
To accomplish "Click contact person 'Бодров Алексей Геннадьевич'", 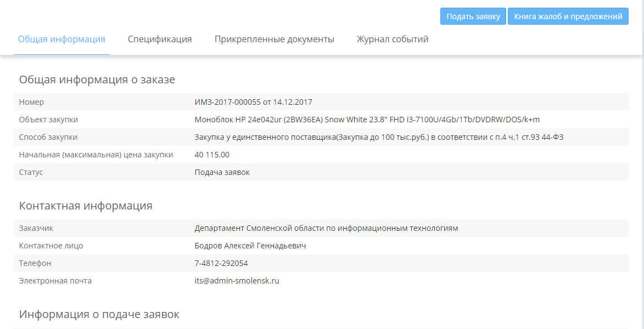I will click(250, 246).
